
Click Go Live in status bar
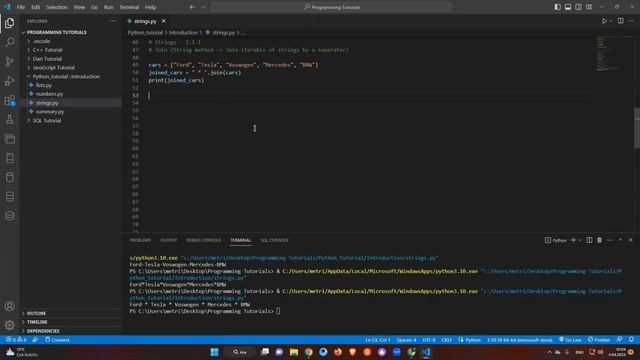click(570, 340)
